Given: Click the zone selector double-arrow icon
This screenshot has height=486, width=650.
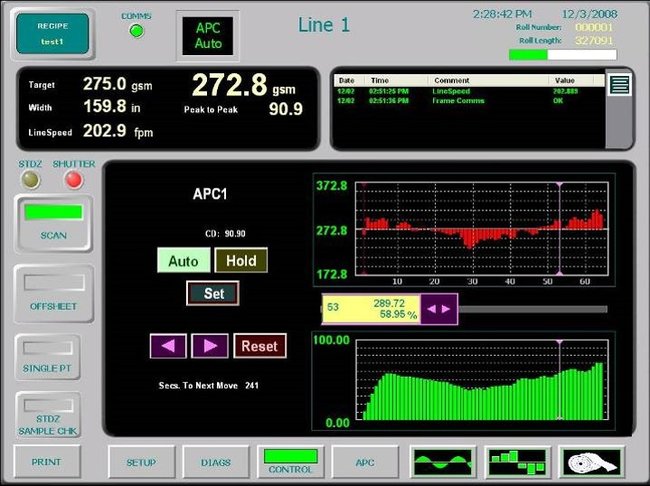Looking at the screenshot, I should [439, 308].
